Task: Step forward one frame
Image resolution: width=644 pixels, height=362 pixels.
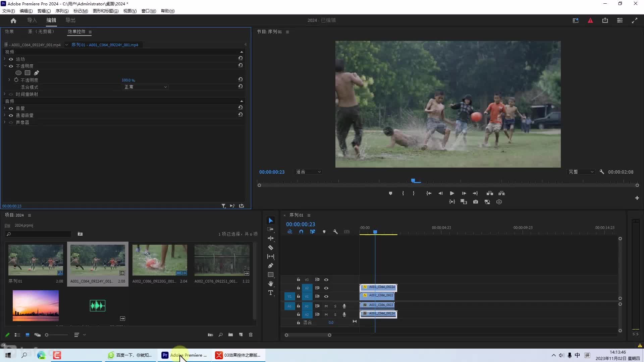Action: 464,193
